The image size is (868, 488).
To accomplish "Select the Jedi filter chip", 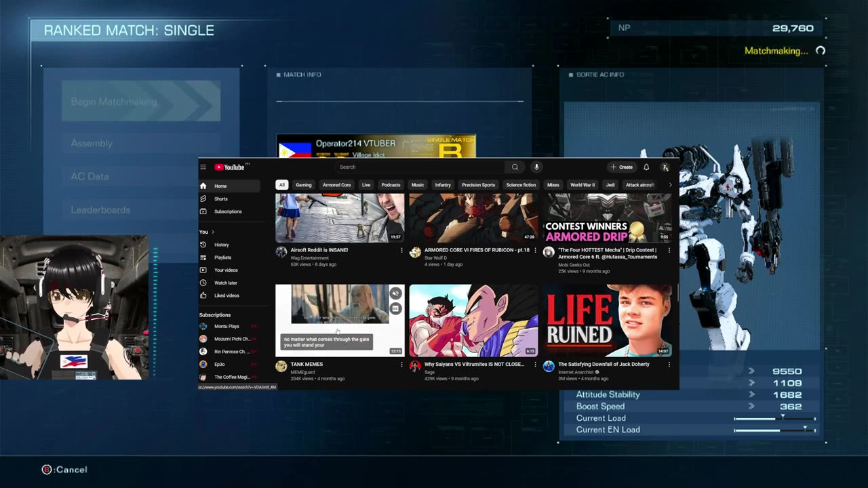I will [x=610, y=185].
